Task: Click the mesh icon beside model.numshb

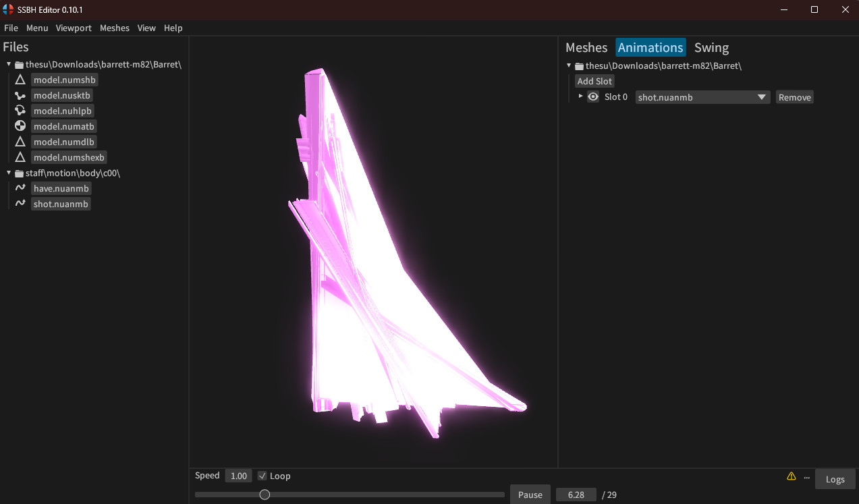Action: (20, 80)
